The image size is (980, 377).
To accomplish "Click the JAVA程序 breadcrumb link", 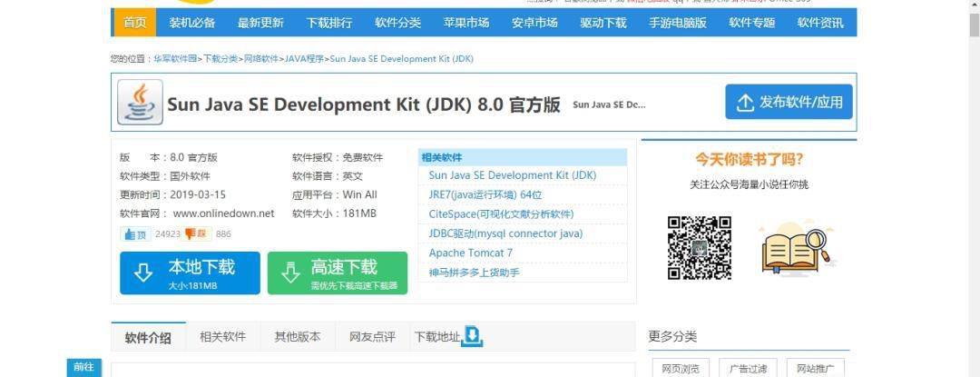I will coord(304,59).
